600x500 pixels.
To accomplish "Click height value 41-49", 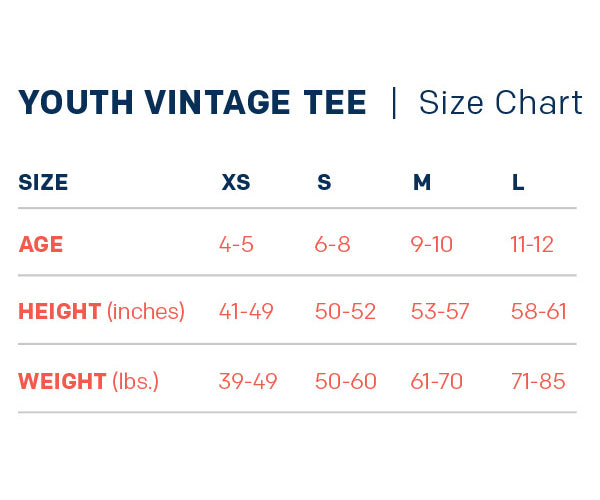I will 246,311.
